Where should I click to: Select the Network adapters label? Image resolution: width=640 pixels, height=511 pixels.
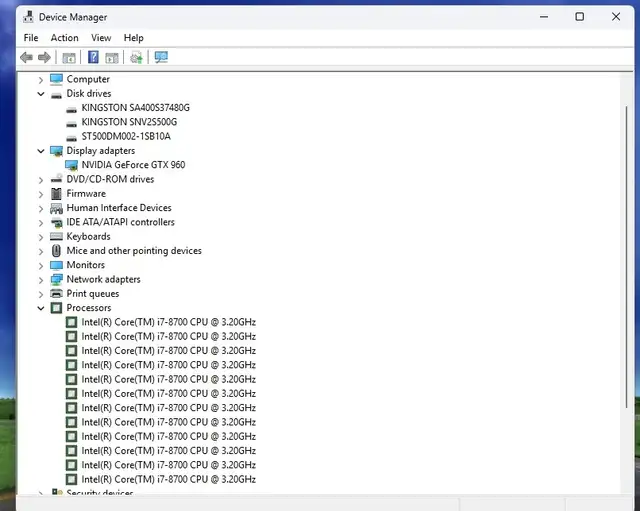coord(103,279)
